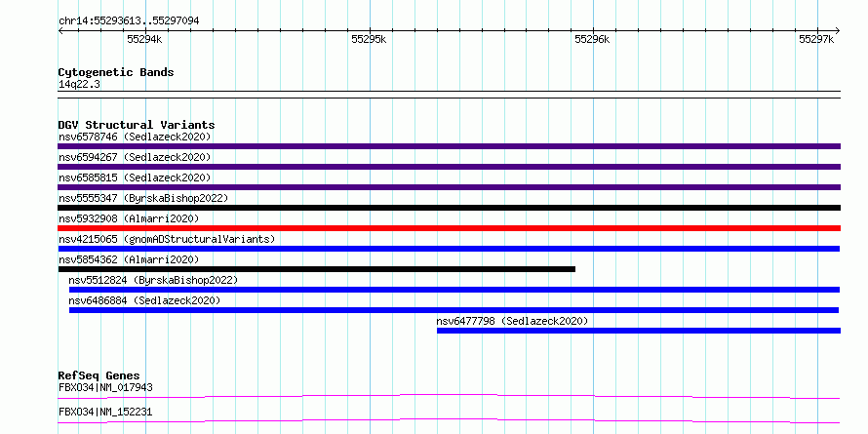868x434 pixels.
Task: Click the nsv6486884 (Sedlazeck2020) label
Action: click(x=144, y=300)
